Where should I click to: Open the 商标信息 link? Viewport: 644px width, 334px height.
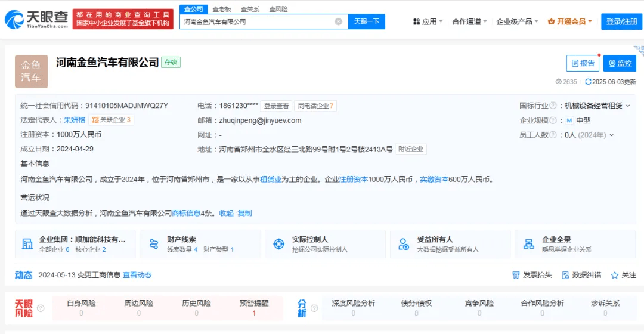186,213
